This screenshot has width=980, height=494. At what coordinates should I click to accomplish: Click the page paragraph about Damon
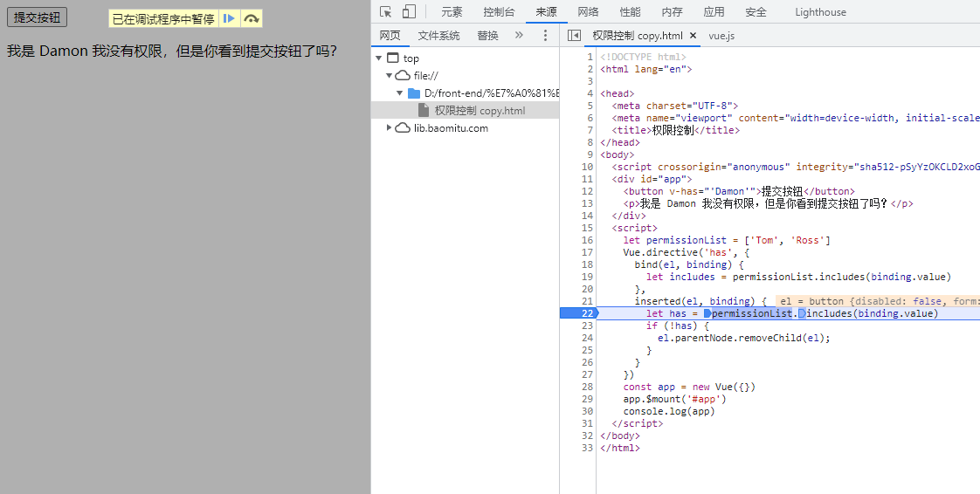click(x=172, y=51)
